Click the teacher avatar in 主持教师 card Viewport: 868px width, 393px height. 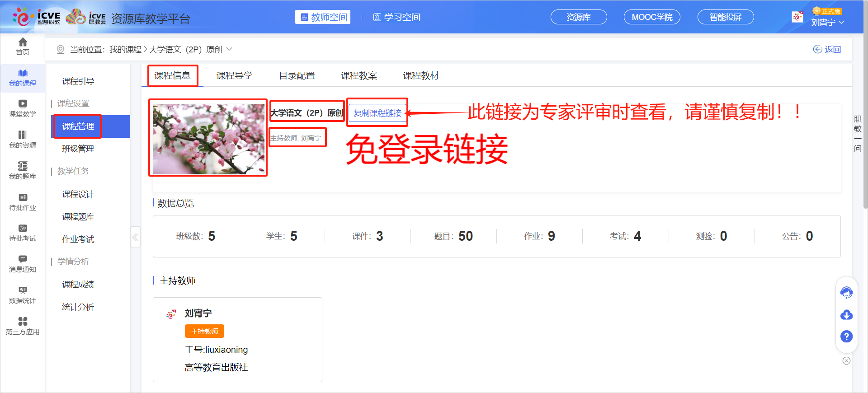click(171, 314)
